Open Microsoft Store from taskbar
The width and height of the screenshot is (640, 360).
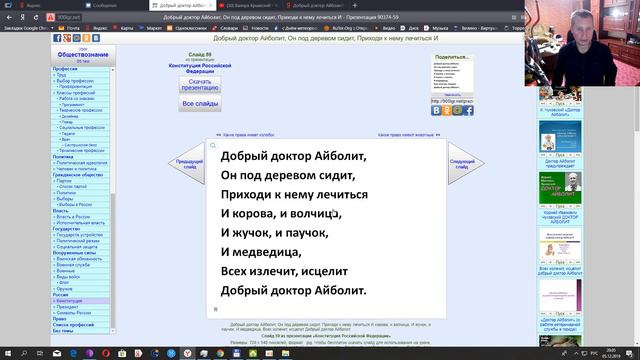(x=122, y=353)
